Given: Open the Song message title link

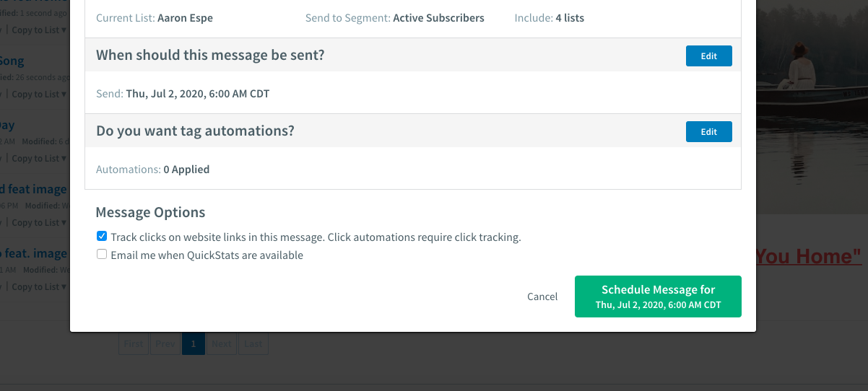Looking at the screenshot, I should tap(12, 61).
